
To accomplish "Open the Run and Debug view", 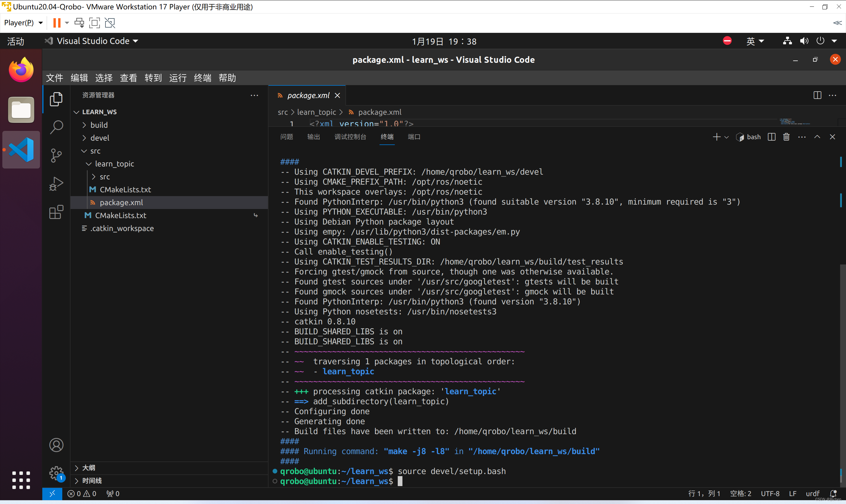I will pos(56,184).
